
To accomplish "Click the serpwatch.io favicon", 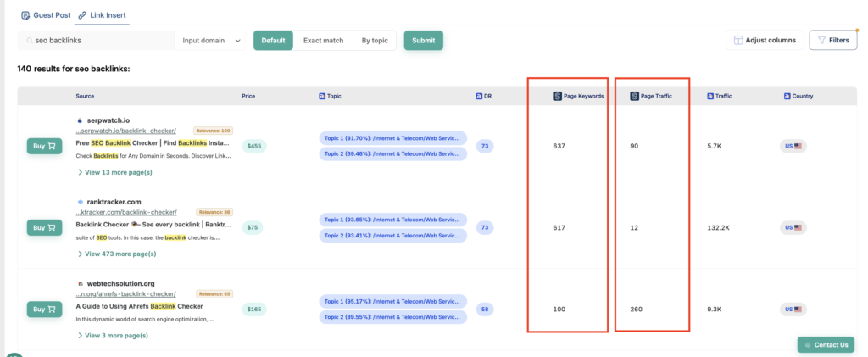I will pyautogui.click(x=80, y=120).
